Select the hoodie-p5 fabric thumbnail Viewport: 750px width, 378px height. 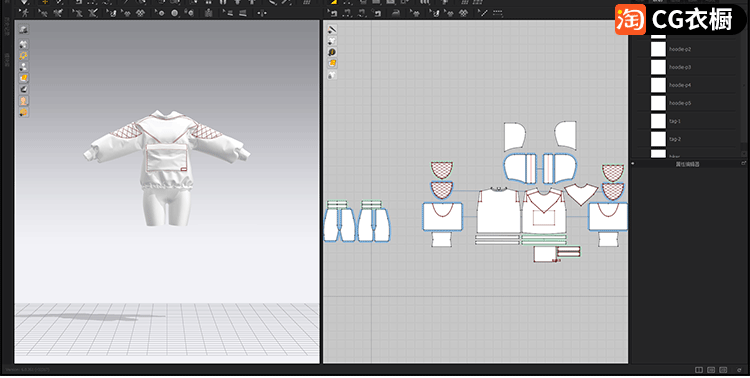coord(658,103)
